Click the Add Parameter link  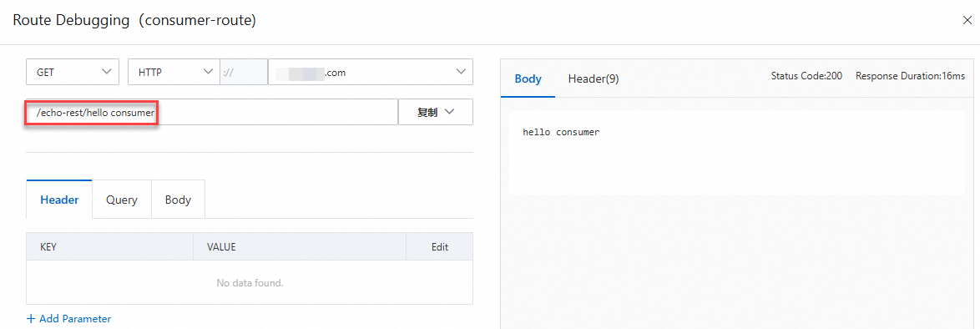click(68, 318)
